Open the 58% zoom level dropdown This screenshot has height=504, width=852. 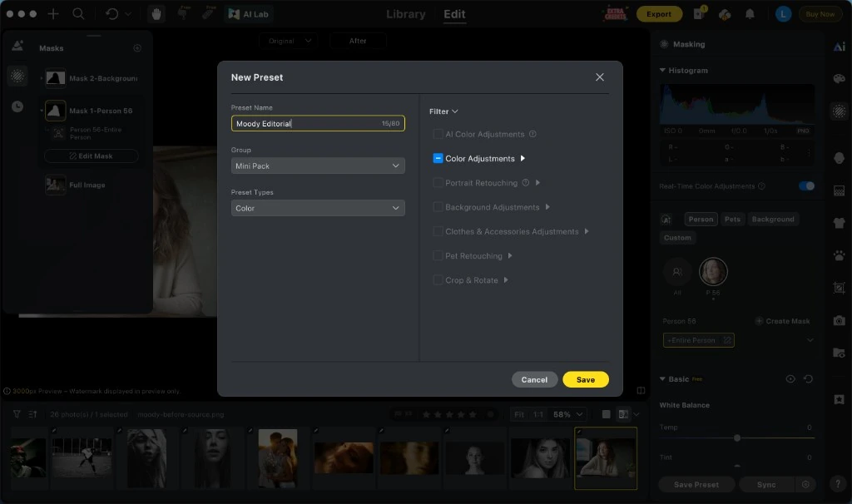[x=567, y=414]
